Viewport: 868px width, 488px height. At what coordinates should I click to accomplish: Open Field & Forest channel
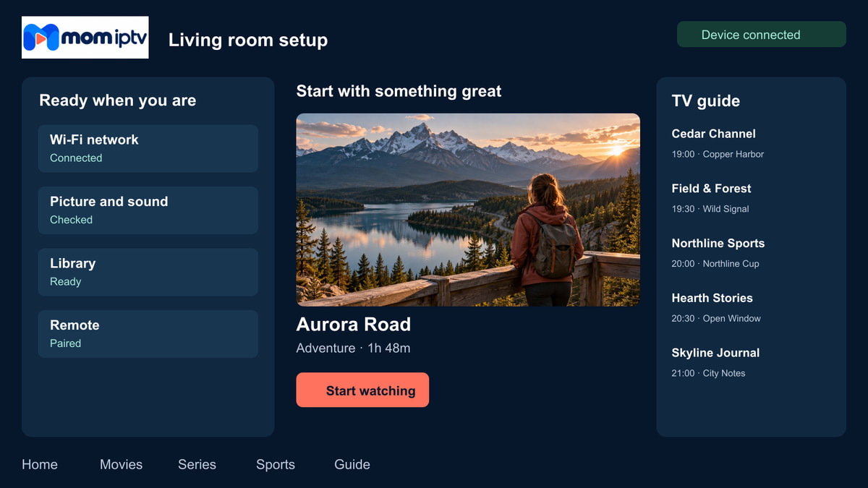pos(711,189)
